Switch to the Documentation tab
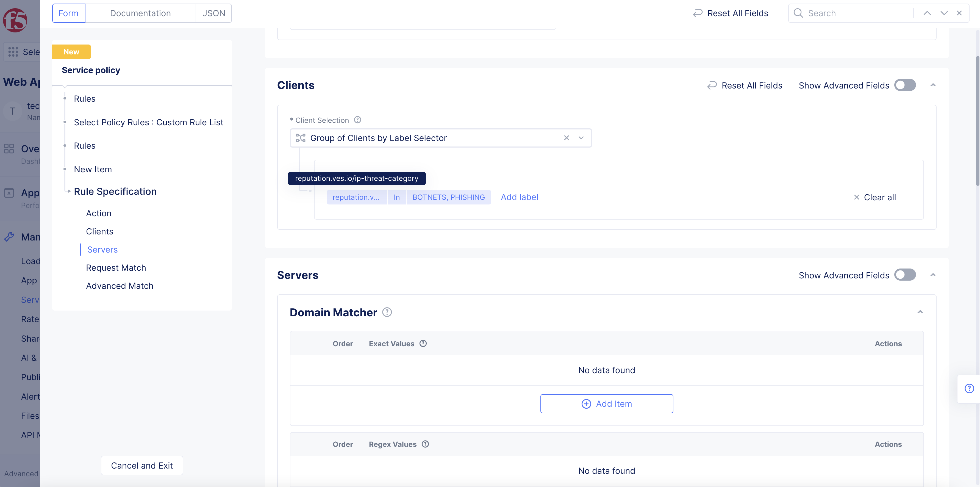980x487 pixels. coord(140,13)
